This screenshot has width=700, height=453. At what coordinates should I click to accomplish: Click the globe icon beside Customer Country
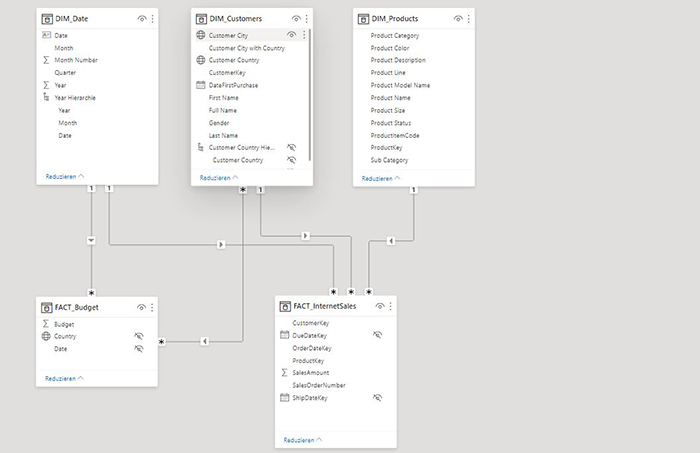200,60
